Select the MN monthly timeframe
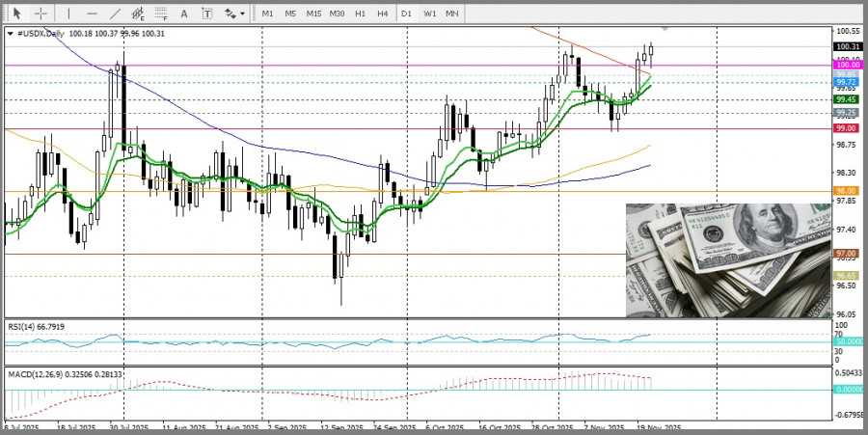This screenshot has height=435, width=868. click(451, 14)
